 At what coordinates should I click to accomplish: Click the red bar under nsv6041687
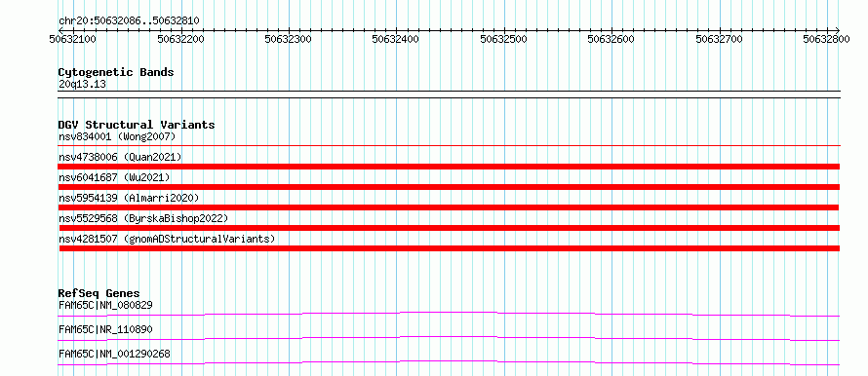click(x=449, y=187)
